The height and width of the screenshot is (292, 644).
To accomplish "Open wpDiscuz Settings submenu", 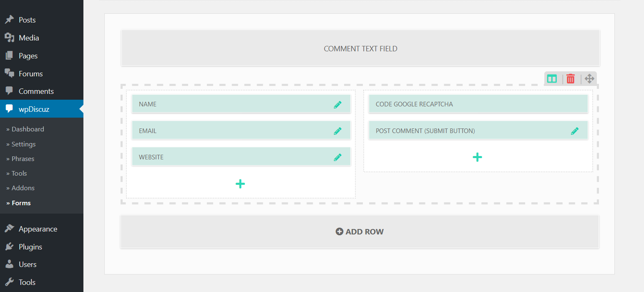I will click(x=23, y=144).
